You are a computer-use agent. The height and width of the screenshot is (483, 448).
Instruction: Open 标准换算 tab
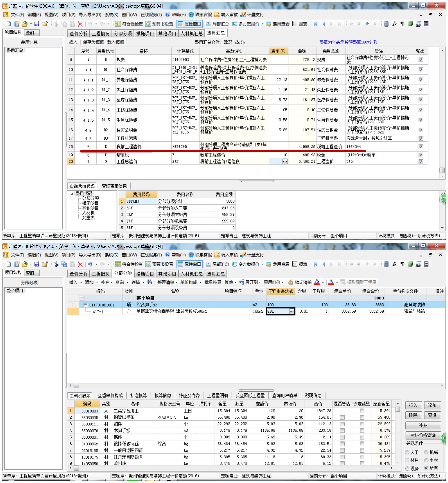tap(138, 395)
